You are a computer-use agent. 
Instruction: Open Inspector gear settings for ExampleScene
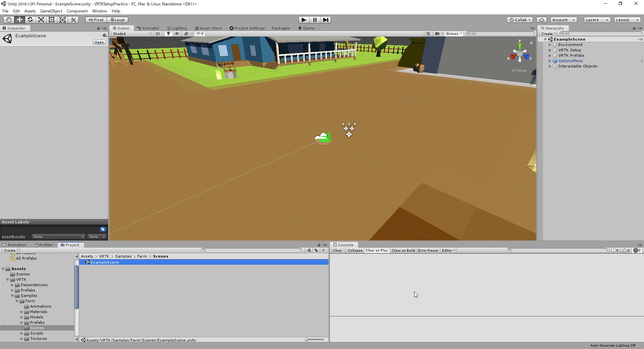[105, 35]
